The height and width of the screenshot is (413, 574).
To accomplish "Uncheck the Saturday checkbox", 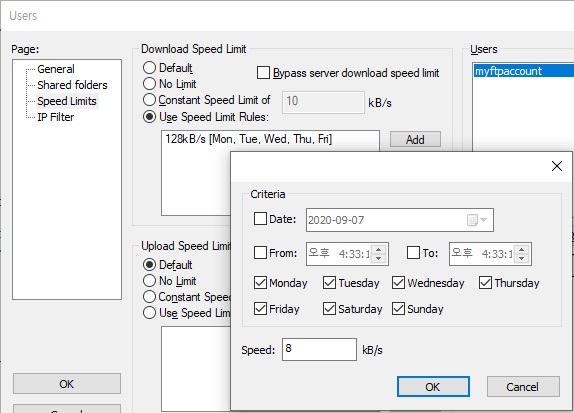I will point(329,309).
